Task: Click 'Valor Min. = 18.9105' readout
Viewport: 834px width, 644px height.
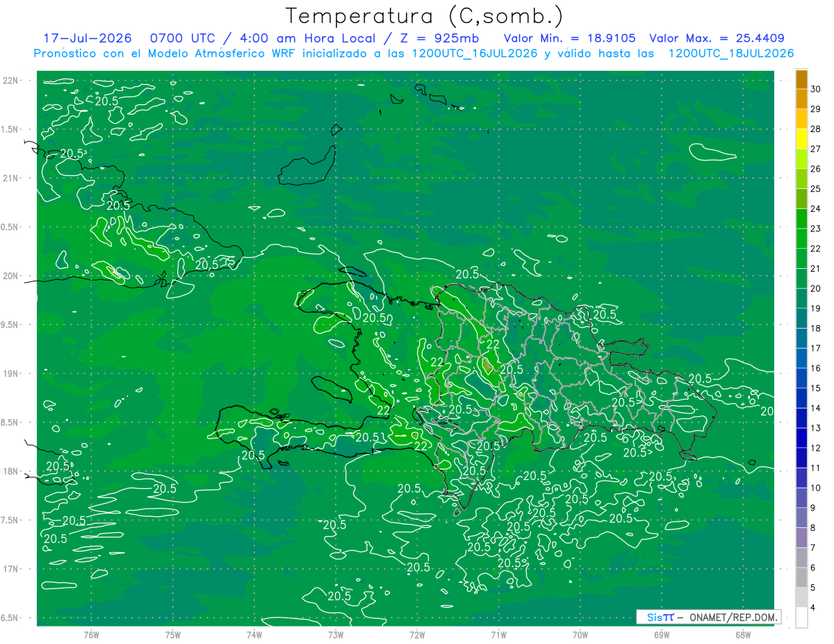Action: point(569,38)
